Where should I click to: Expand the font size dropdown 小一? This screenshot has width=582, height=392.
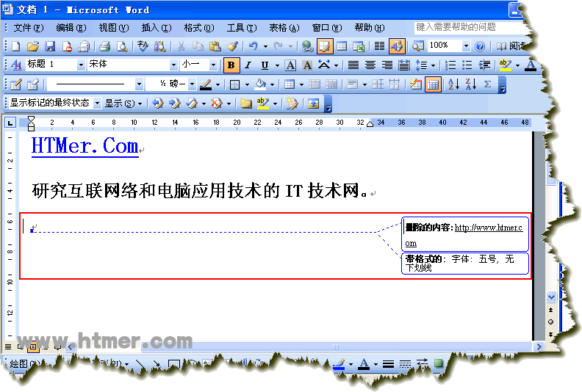point(213,65)
